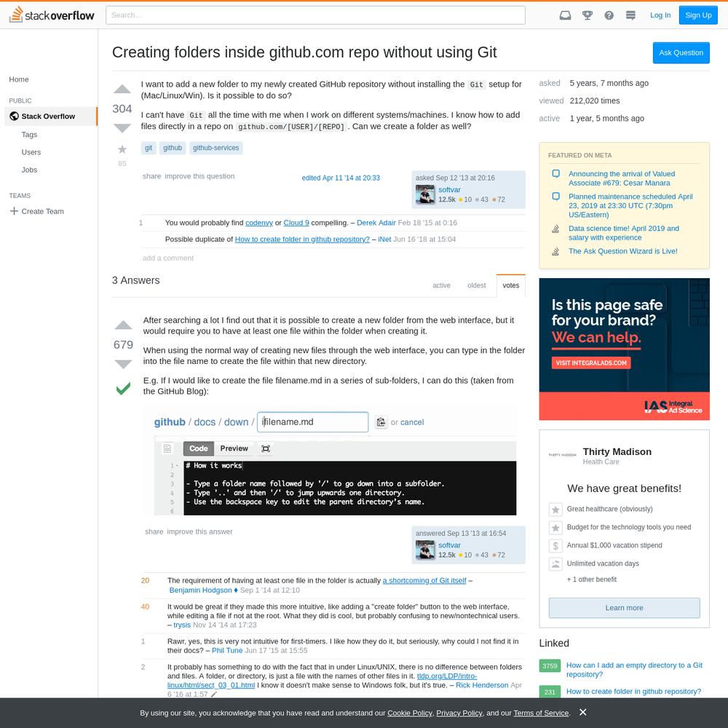This screenshot has height=728, width=728.
Task: Upvote the accepted answer with 679 votes
Action: click(123, 325)
